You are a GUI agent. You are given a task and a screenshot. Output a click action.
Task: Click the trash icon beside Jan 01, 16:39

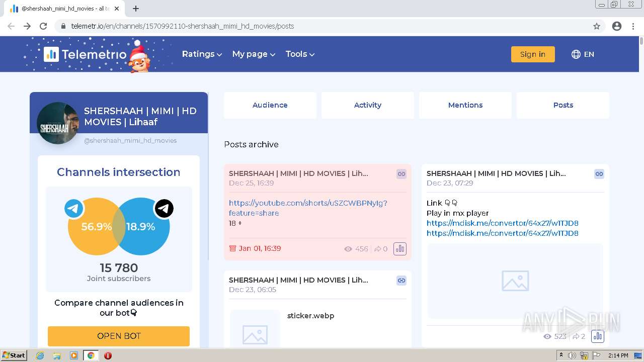[x=232, y=248]
